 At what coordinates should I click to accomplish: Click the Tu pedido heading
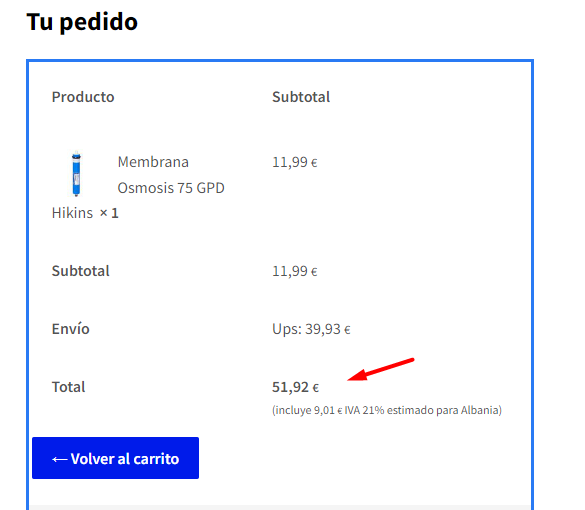pyautogui.click(x=82, y=22)
